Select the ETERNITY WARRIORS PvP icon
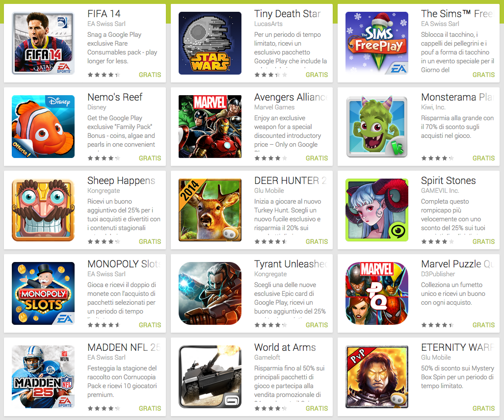 377,377
